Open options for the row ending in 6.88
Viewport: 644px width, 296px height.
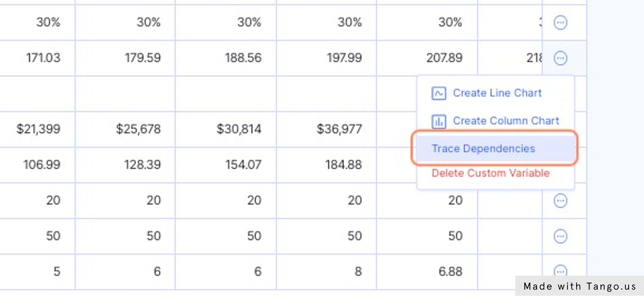[x=560, y=270]
